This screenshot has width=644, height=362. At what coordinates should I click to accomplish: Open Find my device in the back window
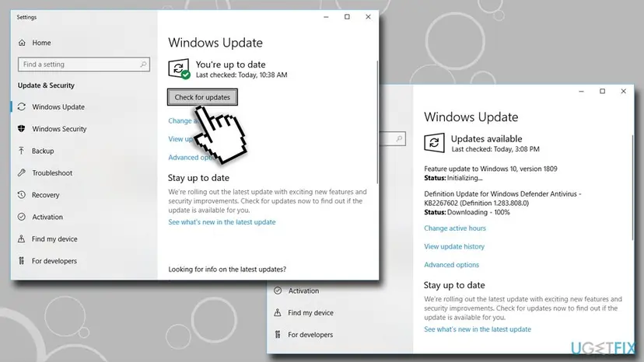[x=310, y=313]
